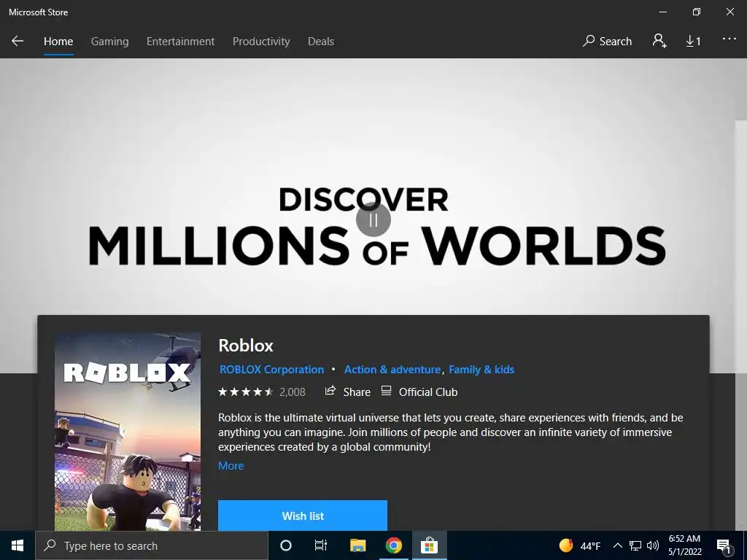
Task: Add Roblox with Wish list button
Action: (303, 516)
